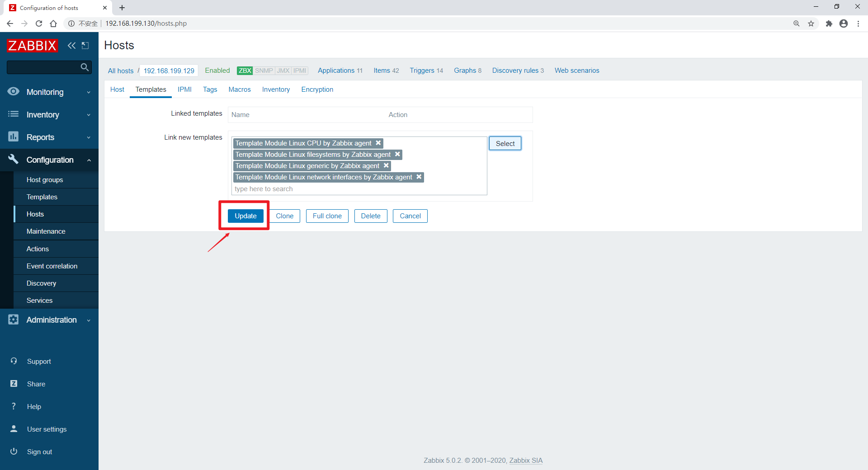Image resolution: width=868 pixels, height=470 pixels.
Task: Open the Applications 11 link
Action: [x=340, y=70]
